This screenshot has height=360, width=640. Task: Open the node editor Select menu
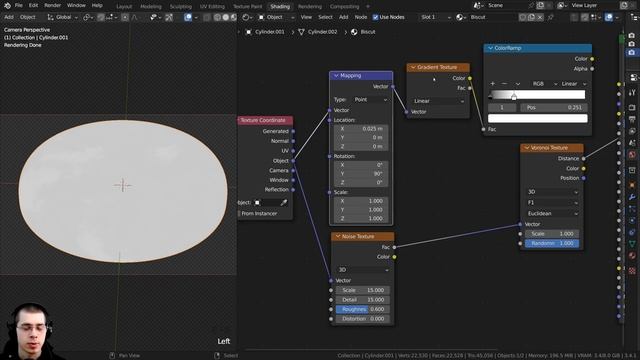click(x=325, y=17)
